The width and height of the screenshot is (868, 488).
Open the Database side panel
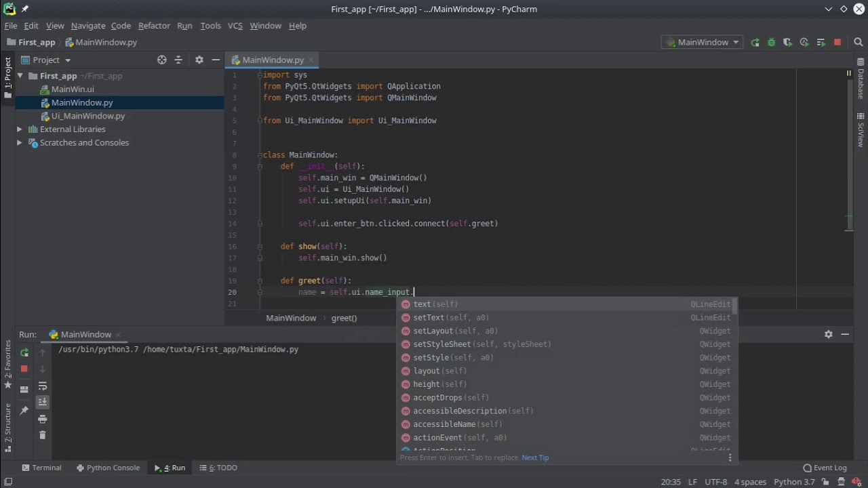861,79
